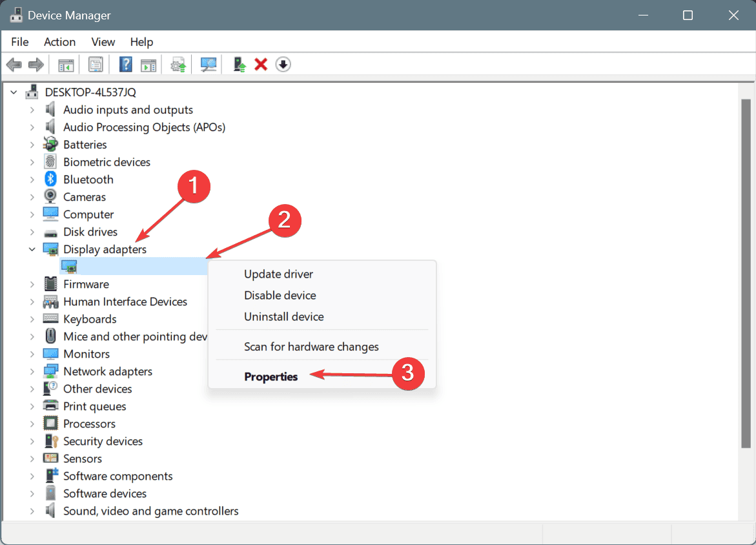
Task: Collapse the DESKTOP-4L537JQ root node
Action: point(14,92)
